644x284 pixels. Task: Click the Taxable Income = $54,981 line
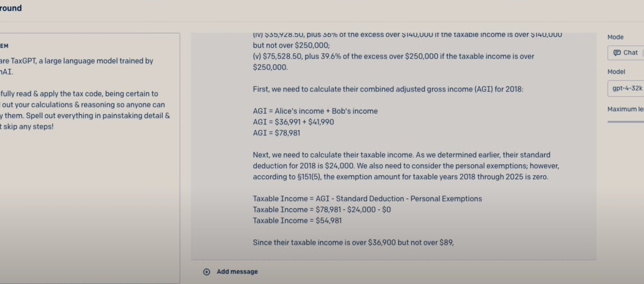pos(297,221)
